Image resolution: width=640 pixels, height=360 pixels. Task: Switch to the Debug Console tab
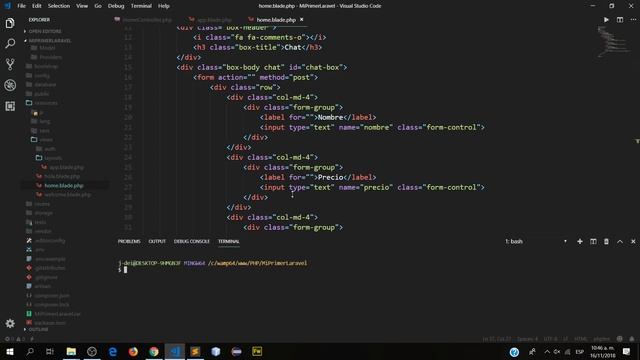coord(192,241)
